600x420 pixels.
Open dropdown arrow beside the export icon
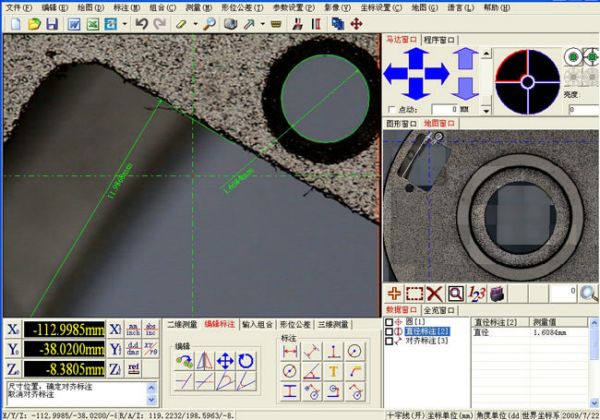click(x=124, y=22)
